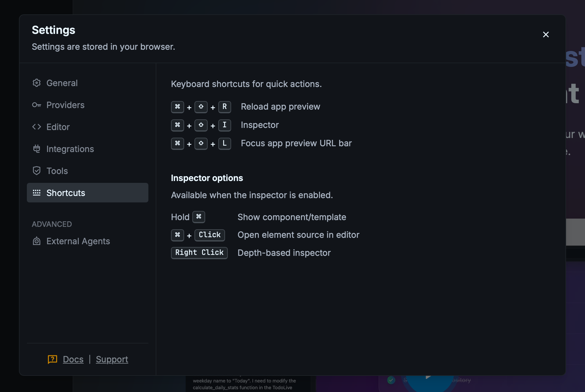
Task: Open the Docs link
Action: coord(73,359)
